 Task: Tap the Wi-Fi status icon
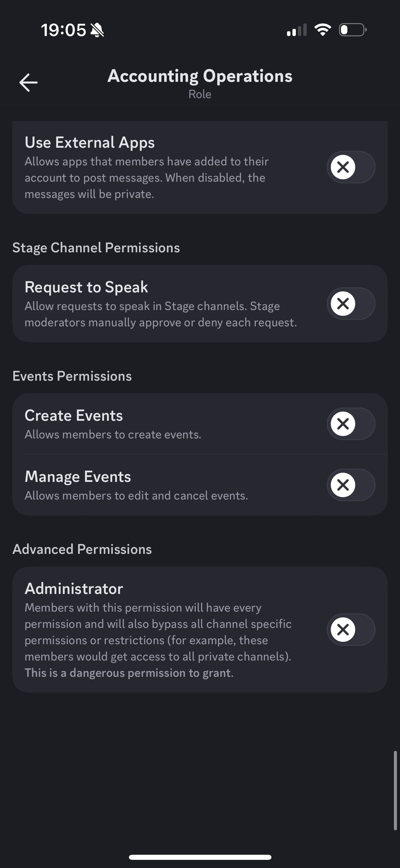coord(323,30)
